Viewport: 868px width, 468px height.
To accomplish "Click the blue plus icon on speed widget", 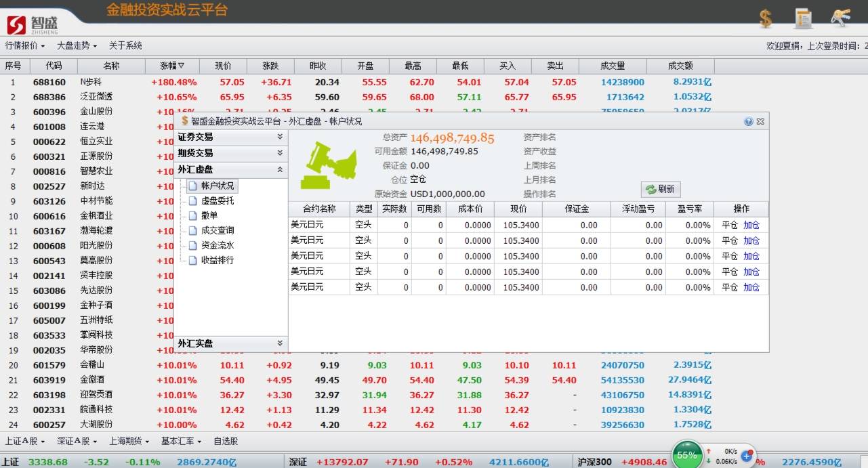I will [747, 456].
